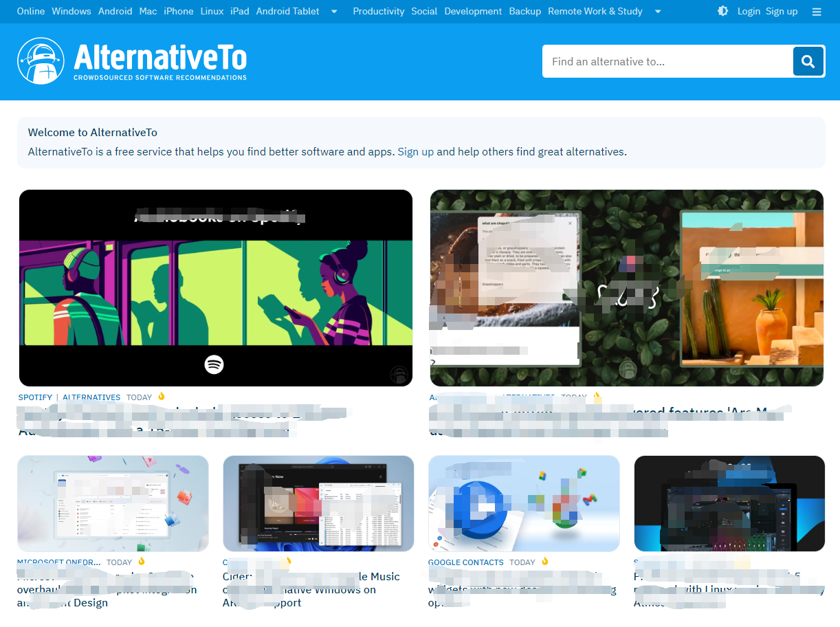
Task: Select the Mac platform menu item
Action: [148, 11]
